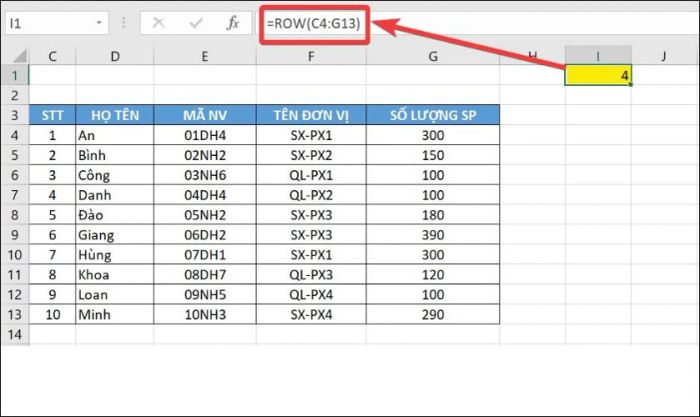This screenshot has height=417, width=700.
Task: Click the cell with code 08DH7
Action: point(205,275)
